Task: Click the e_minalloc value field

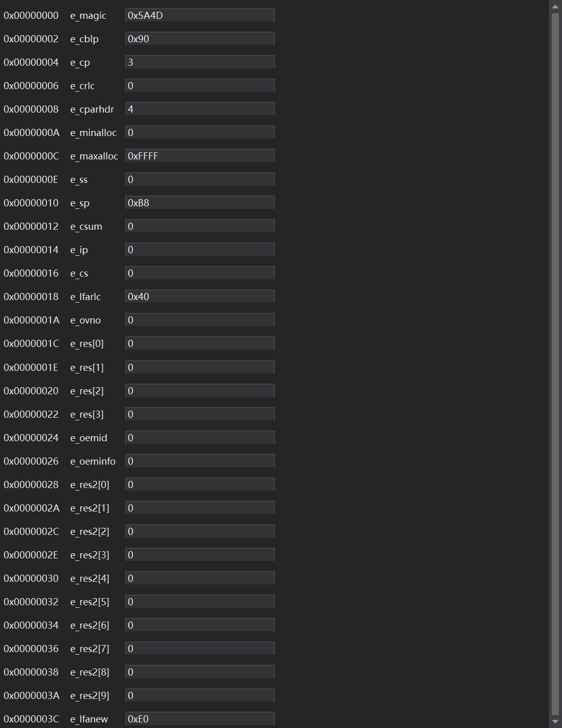Action: tap(200, 132)
